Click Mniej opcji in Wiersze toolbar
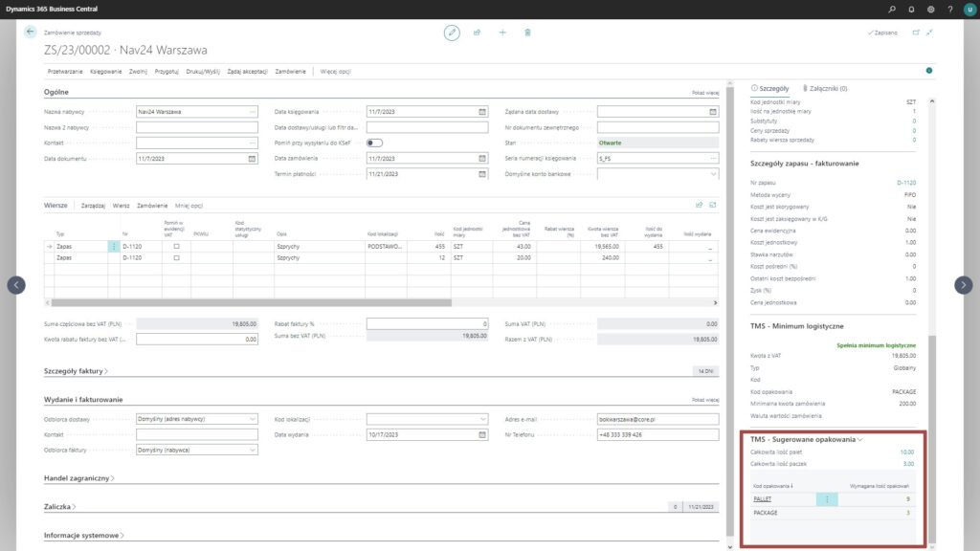The width and height of the screenshot is (980, 551). click(x=189, y=206)
